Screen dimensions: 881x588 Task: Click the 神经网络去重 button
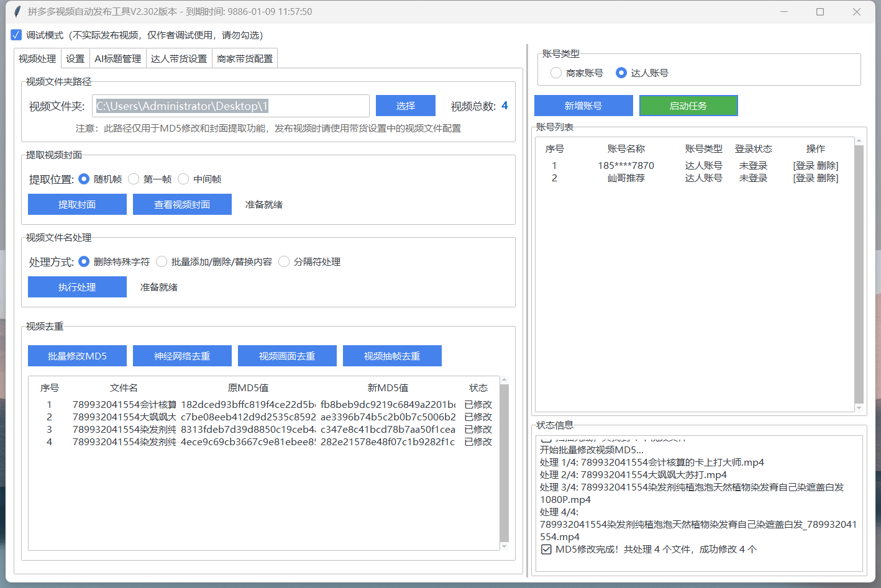click(182, 356)
